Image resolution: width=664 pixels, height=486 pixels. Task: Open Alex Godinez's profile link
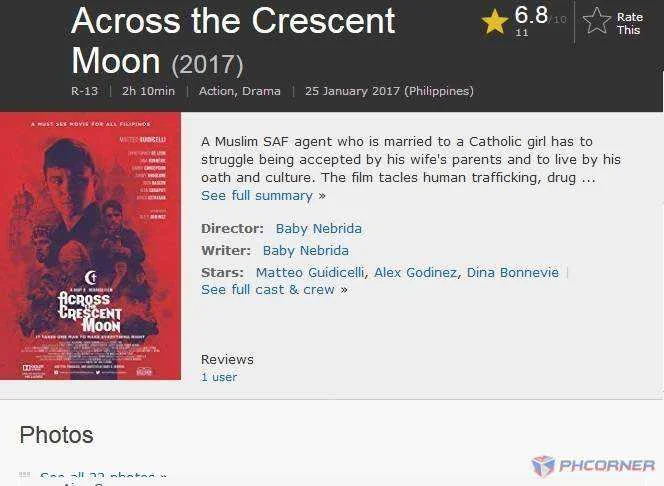click(x=415, y=273)
